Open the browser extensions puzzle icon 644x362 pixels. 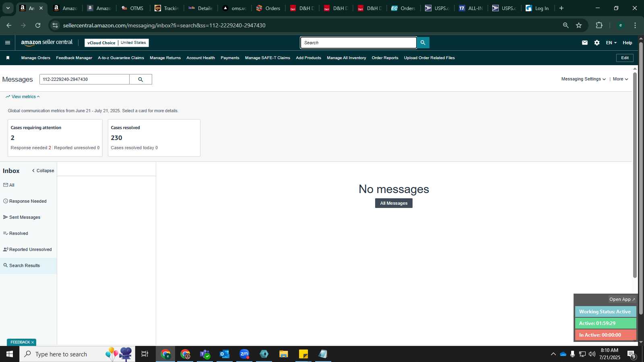(599, 25)
